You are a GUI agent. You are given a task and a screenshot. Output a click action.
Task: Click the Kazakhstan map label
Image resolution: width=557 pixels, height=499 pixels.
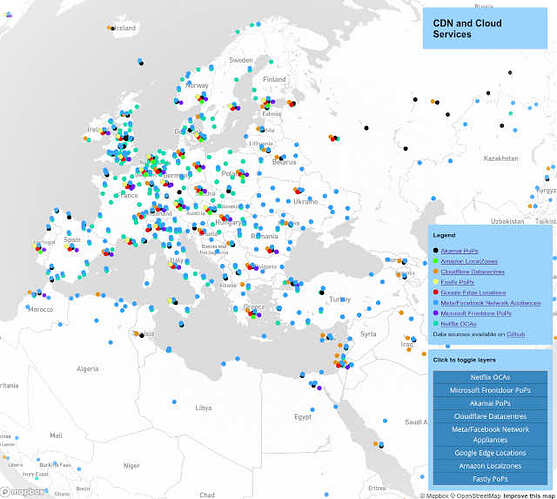point(501,158)
